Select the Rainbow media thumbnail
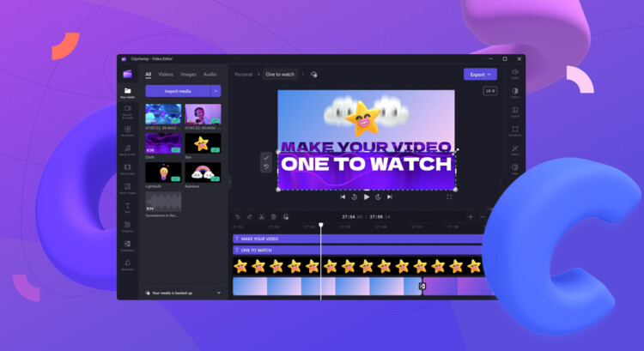The height and width of the screenshot is (351, 644). (203, 172)
